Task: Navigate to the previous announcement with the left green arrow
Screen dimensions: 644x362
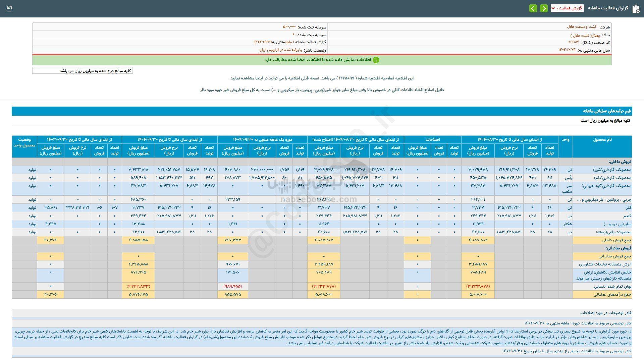Action: pos(533,8)
